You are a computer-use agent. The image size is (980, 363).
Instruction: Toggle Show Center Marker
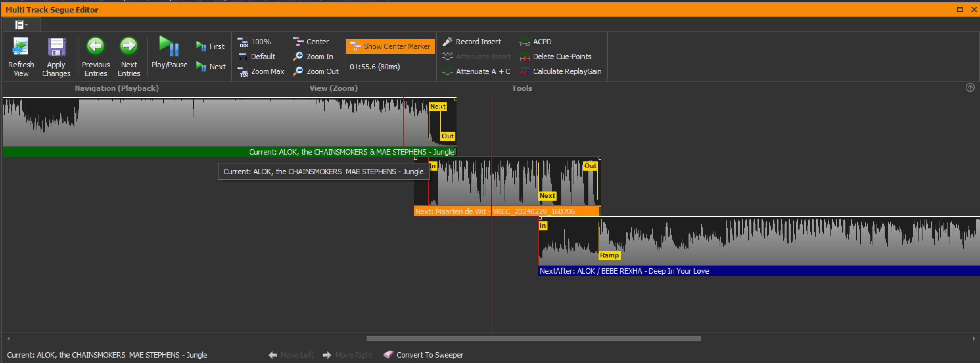point(390,46)
